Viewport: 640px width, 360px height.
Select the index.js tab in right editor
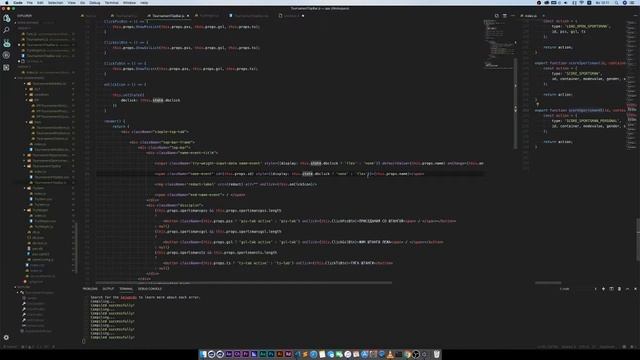pos(531,16)
